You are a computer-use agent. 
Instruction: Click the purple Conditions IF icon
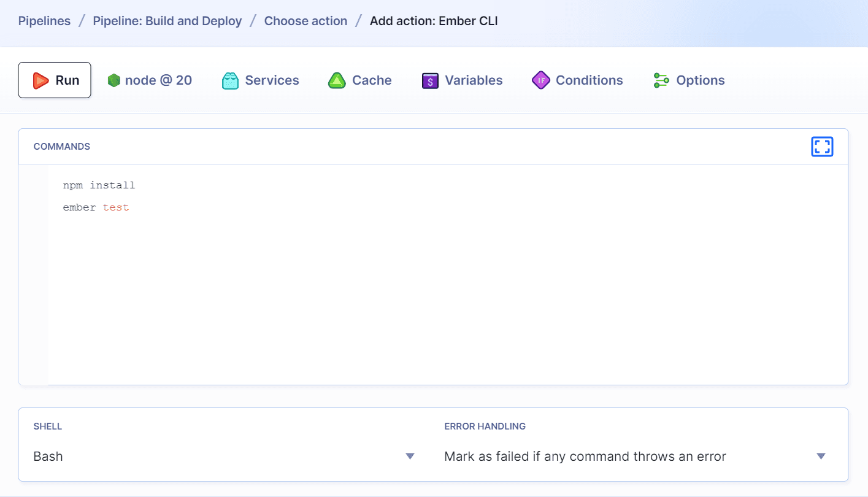click(x=540, y=80)
